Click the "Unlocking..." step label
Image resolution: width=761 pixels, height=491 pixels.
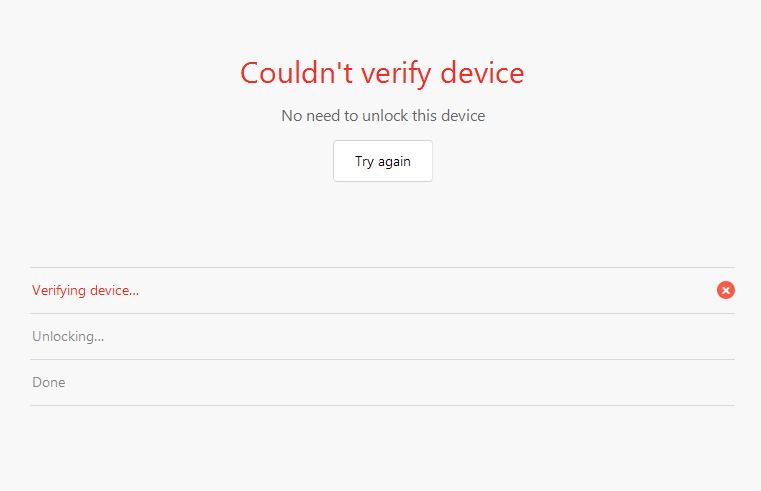click(68, 337)
